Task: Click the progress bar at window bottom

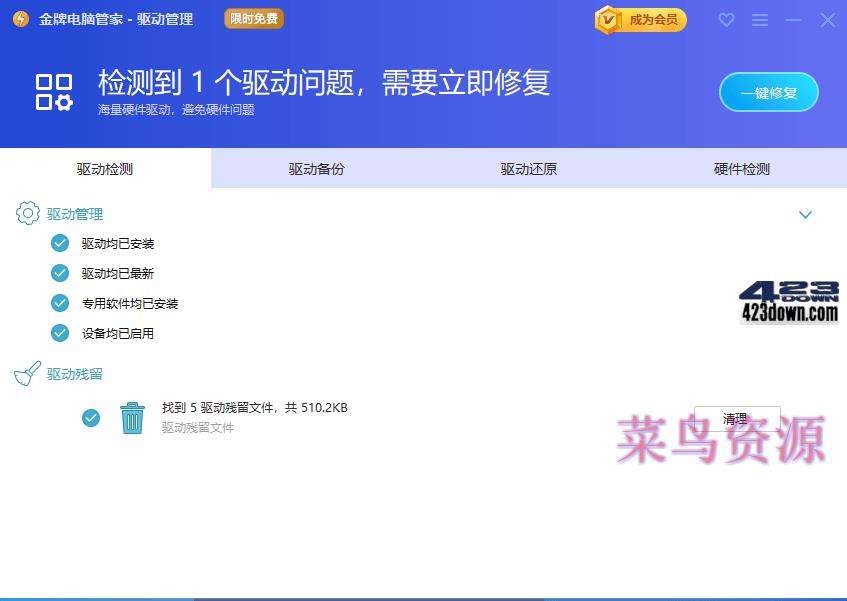Action: tap(423, 598)
